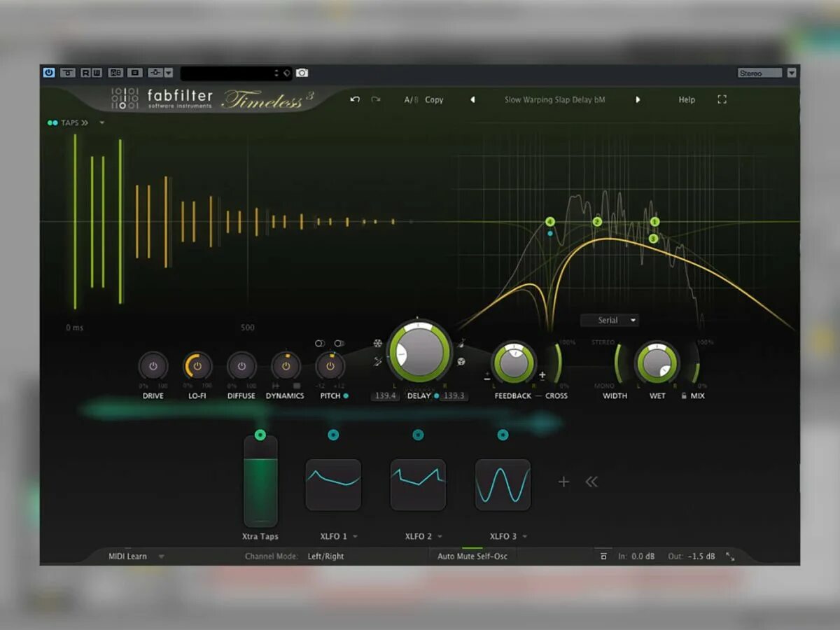Click the left delay time value 139.4
The width and height of the screenshot is (840, 630).
386,396
